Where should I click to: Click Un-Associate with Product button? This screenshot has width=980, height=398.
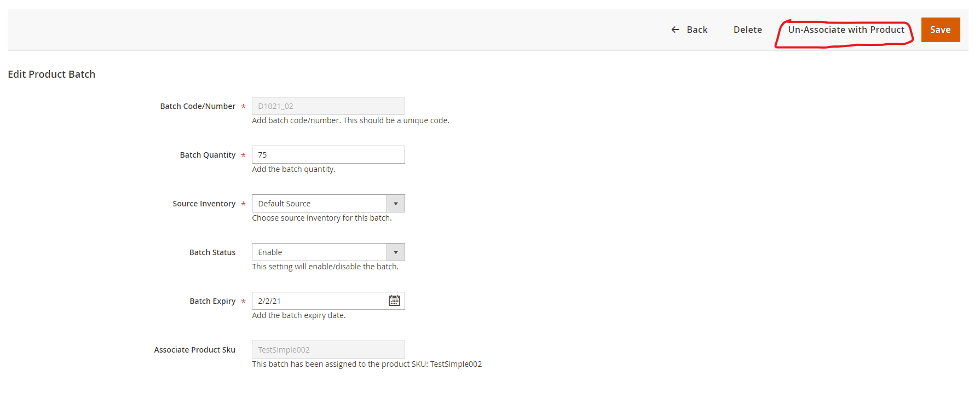[846, 30]
